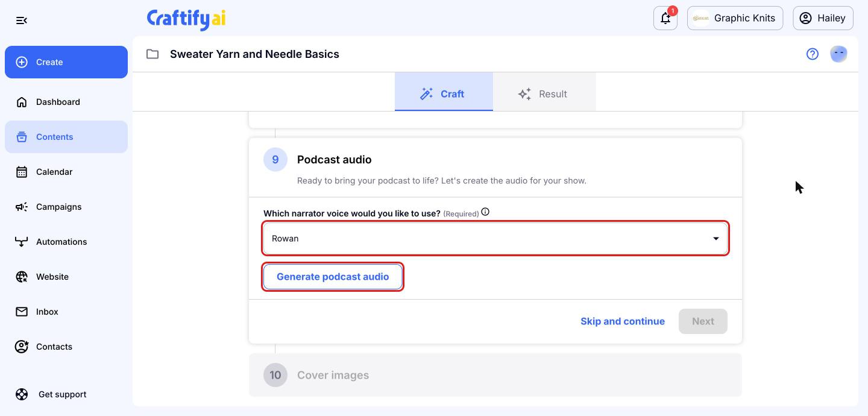Open the narrator voice dropdown showing Rowan
The height and width of the screenshot is (416, 868).
tap(495, 238)
